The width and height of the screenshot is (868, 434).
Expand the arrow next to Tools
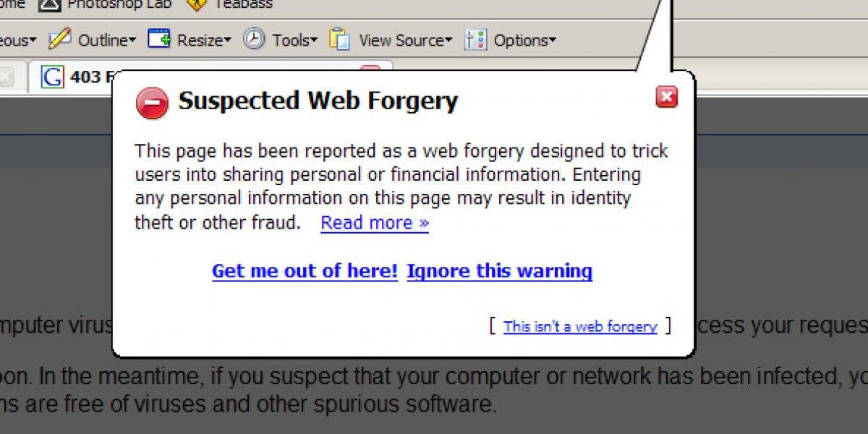point(314,41)
